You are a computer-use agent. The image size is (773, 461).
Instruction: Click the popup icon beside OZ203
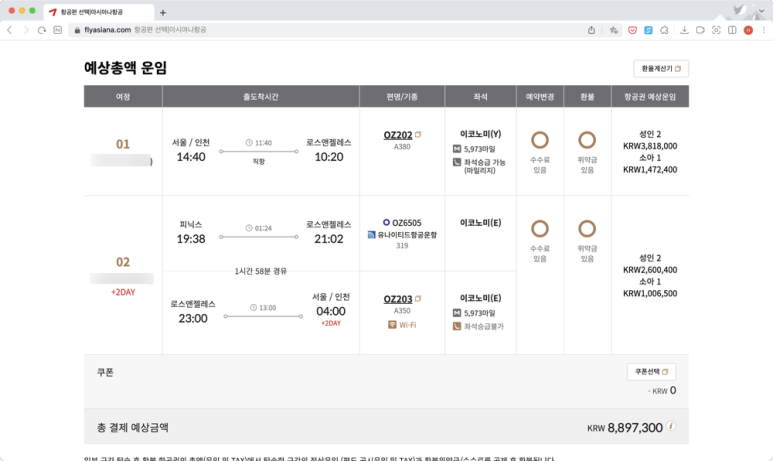tap(418, 298)
